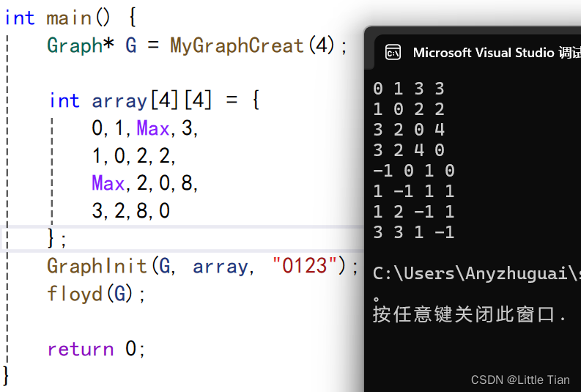This screenshot has height=392, width=581.
Task: Click the C:\Users\Anyzhuguai path line
Action: (477, 273)
